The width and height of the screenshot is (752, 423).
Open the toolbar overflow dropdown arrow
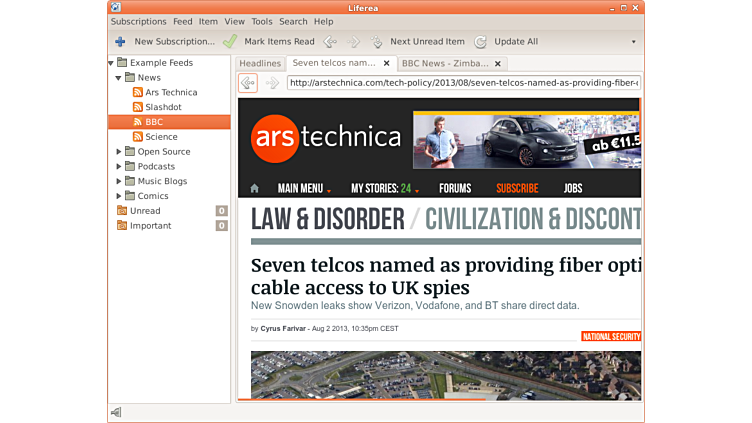point(633,42)
